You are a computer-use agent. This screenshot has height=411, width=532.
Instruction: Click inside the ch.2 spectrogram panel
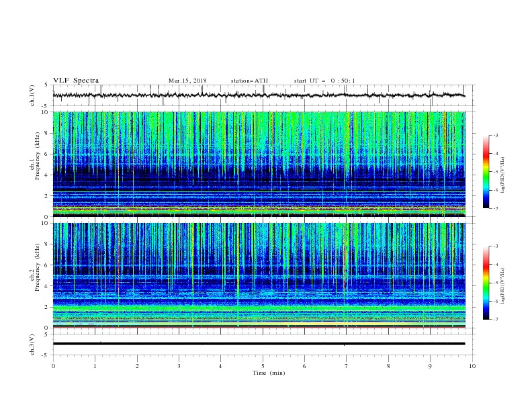(x=259, y=275)
